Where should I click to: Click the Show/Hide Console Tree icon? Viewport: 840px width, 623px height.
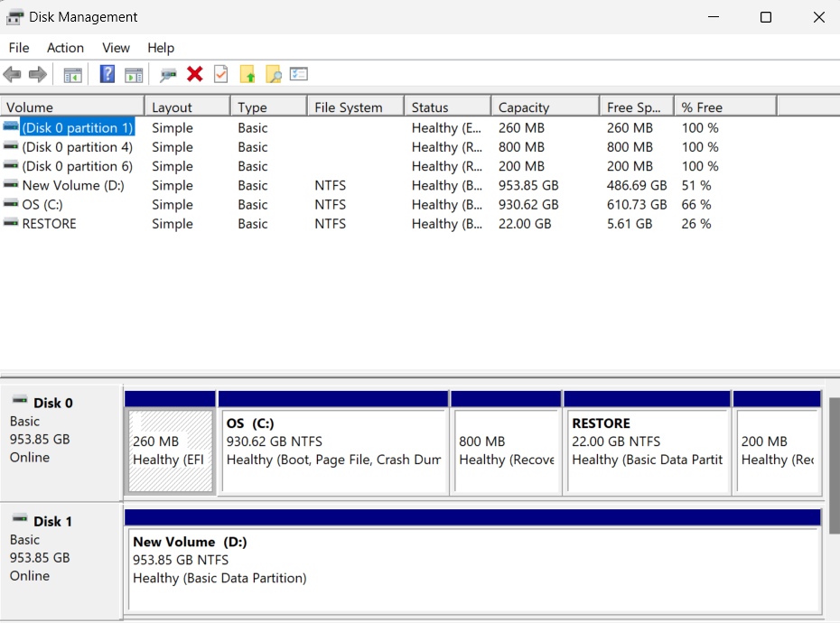(x=72, y=75)
